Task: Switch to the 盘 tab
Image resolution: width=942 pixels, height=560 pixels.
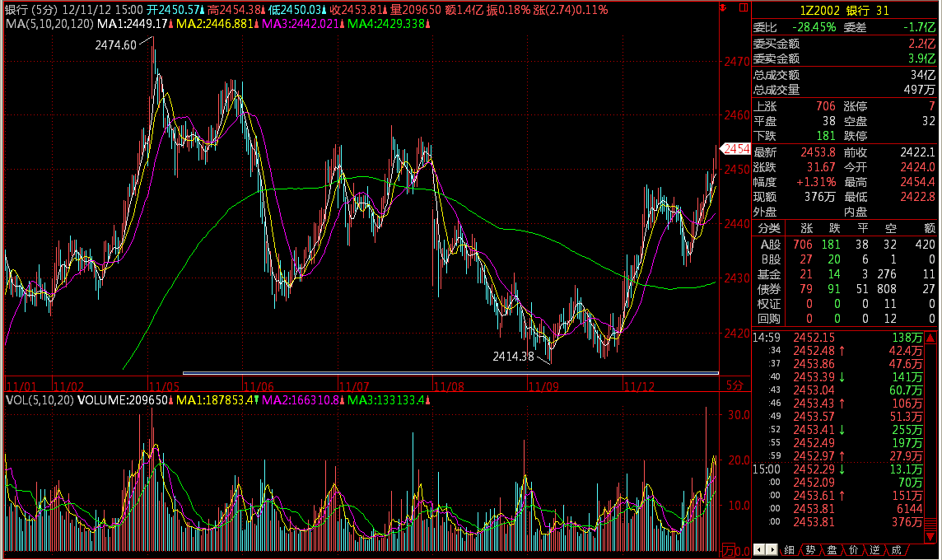Action: pyautogui.click(x=832, y=550)
